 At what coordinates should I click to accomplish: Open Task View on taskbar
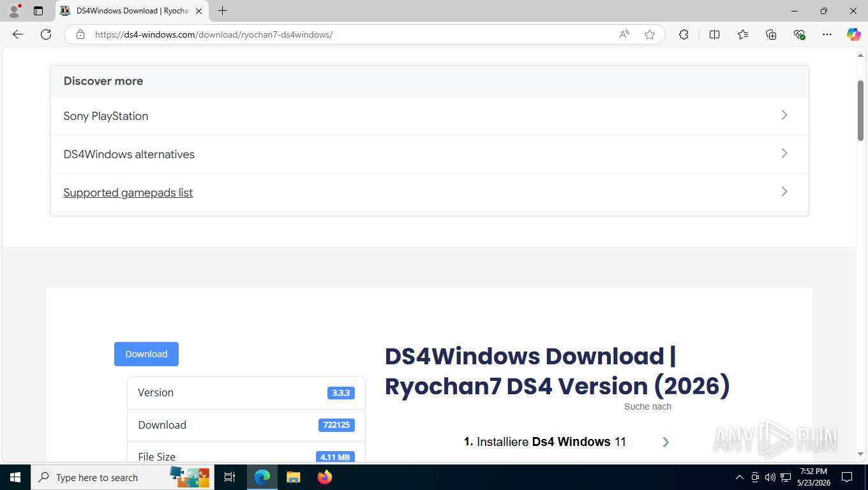click(230, 477)
